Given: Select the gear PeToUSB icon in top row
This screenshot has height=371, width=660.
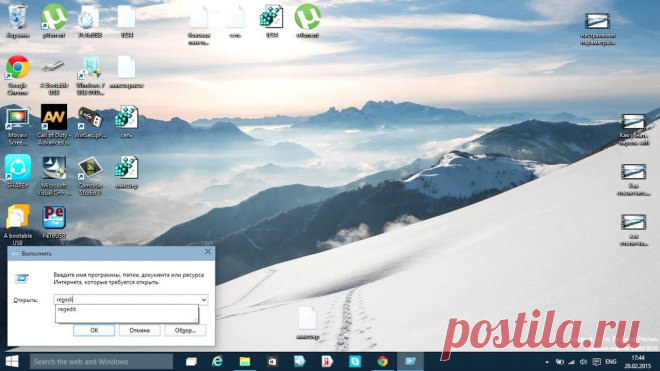Looking at the screenshot, I should coord(90,21).
